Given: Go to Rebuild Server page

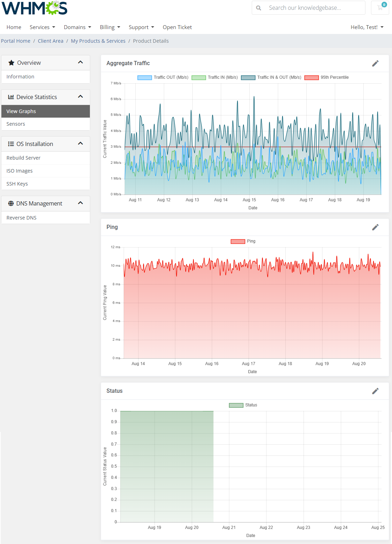Looking at the screenshot, I should (x=23, y=158).
